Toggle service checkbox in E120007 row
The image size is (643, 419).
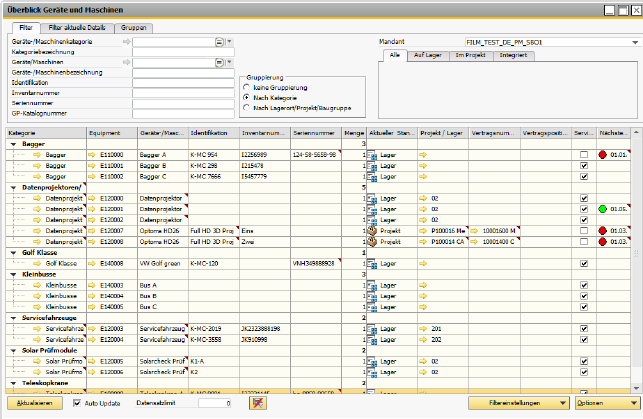(584, 231)
